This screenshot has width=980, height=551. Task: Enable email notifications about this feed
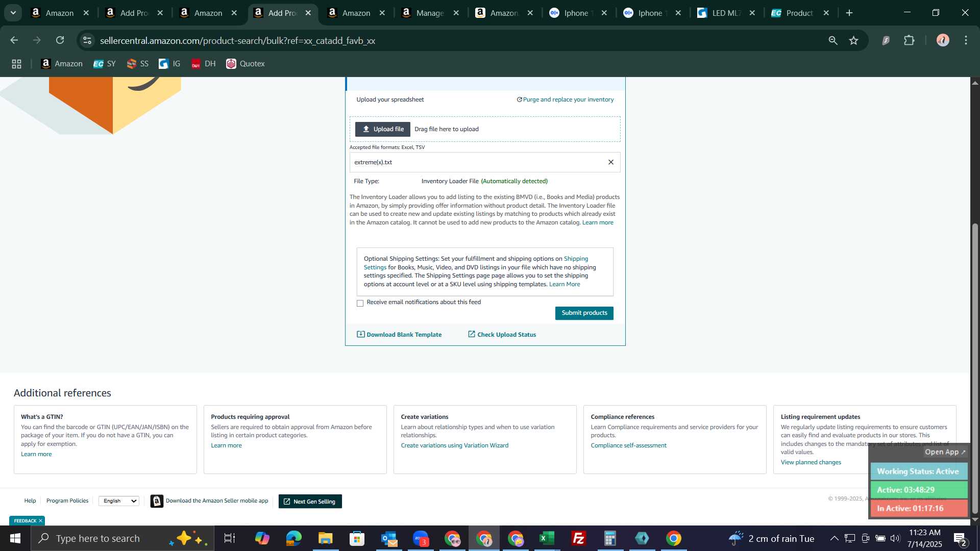click(360, 303)
